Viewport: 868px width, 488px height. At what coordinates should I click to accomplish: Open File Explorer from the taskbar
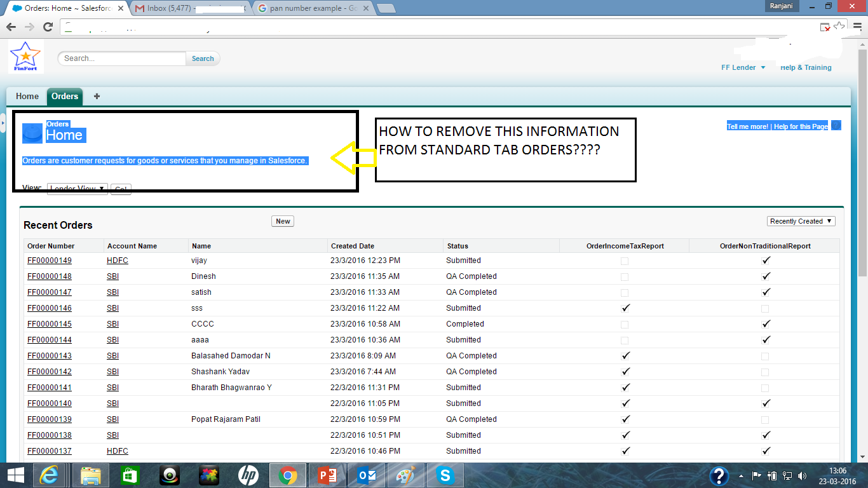click(91, 475)
